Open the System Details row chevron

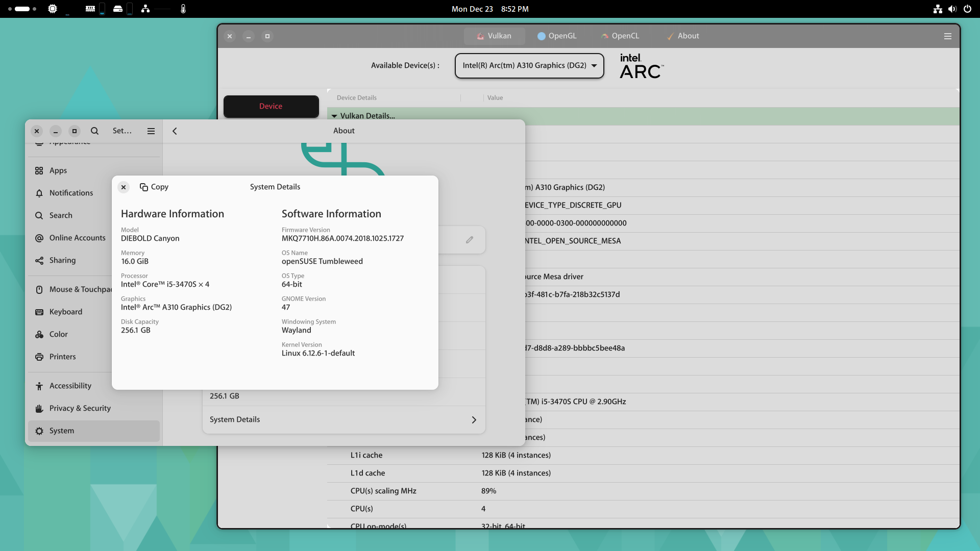pos(474,420)
